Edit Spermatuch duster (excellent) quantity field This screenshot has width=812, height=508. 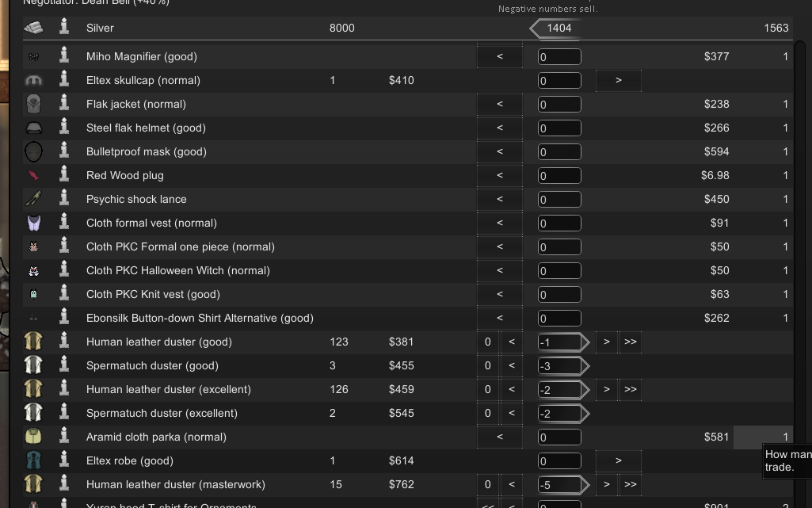tap(559, 414)
